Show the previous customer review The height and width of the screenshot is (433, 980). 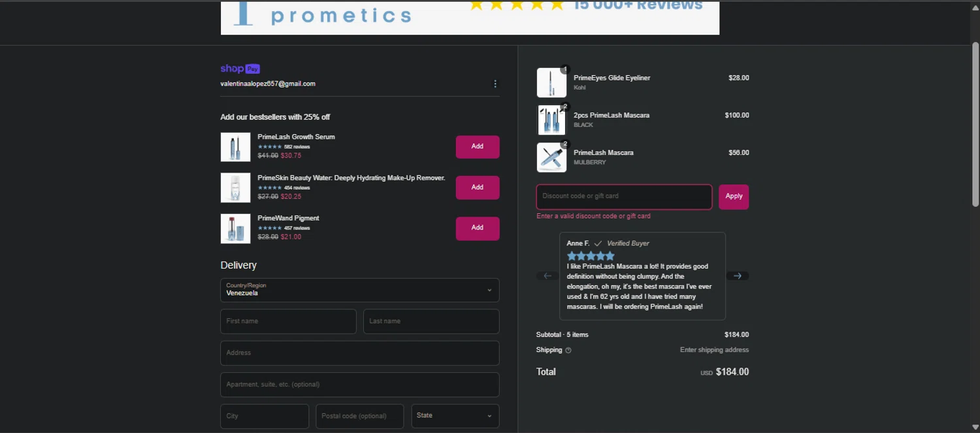(547, 276)
